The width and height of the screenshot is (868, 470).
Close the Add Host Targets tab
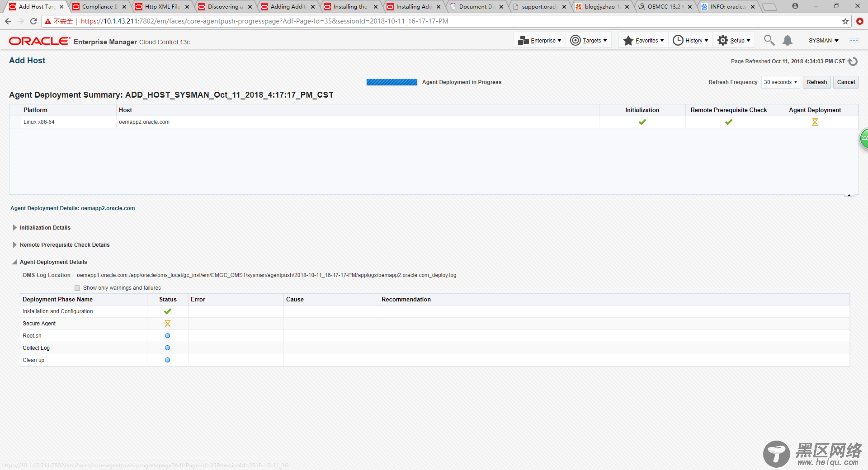pos(61,7)
